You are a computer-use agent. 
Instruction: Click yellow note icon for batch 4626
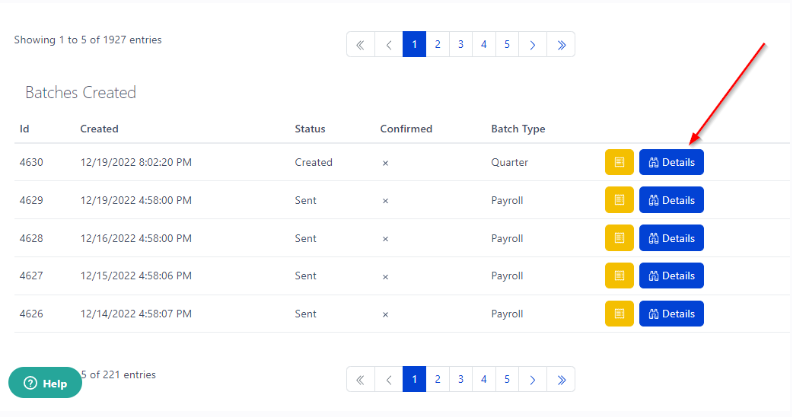click(619, 314)
